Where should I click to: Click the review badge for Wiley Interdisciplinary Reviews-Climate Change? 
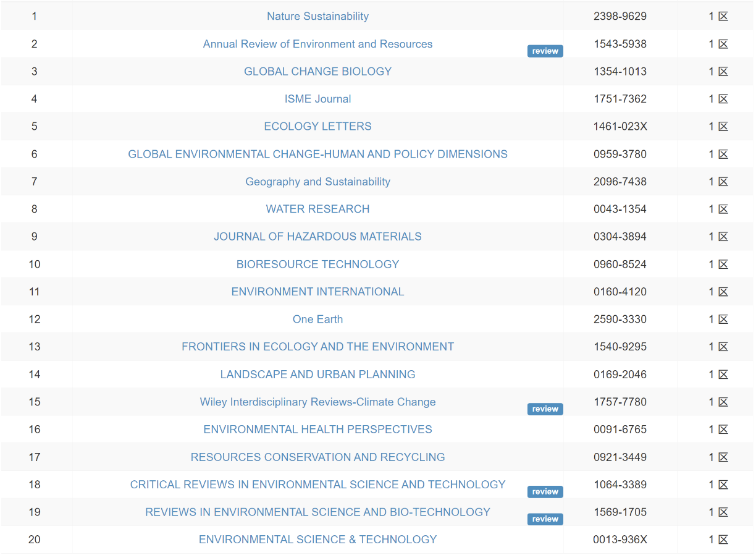tap(545, 409)
